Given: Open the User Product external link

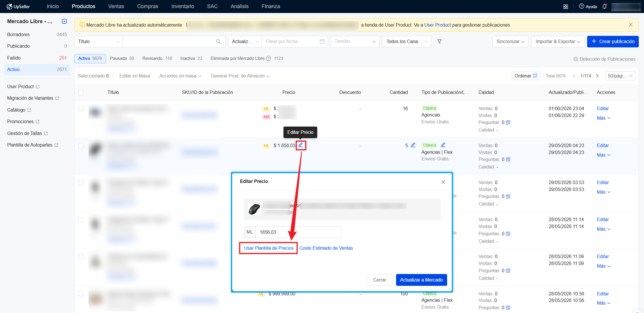Looking at the screenshot, I should coord(23,86).
